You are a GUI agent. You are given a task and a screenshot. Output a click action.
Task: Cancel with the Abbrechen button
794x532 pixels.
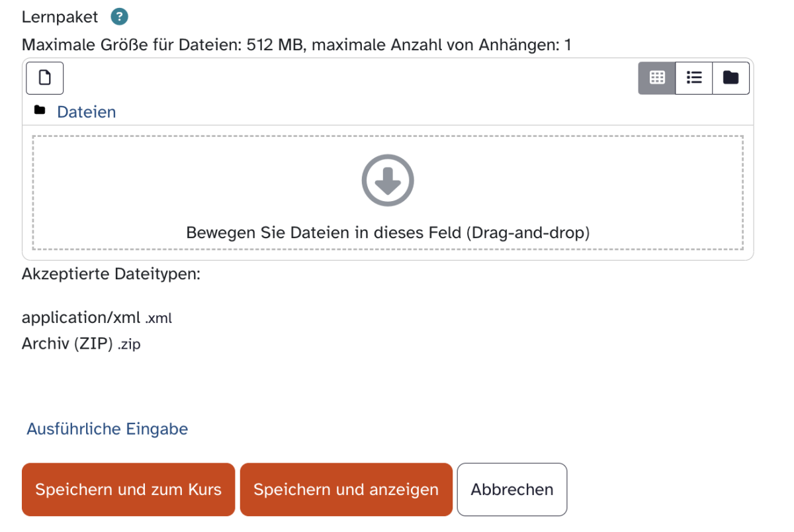(511, 490)
